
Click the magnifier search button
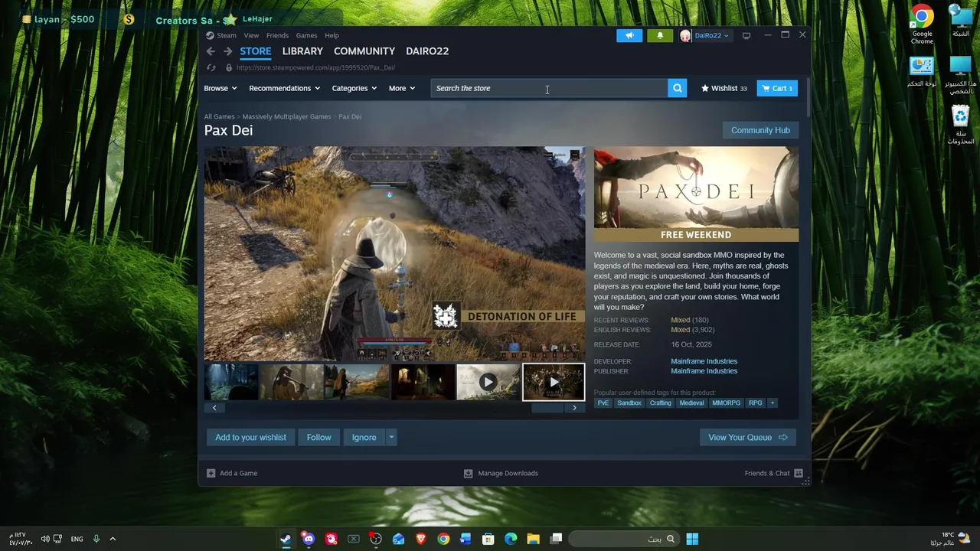677,88
